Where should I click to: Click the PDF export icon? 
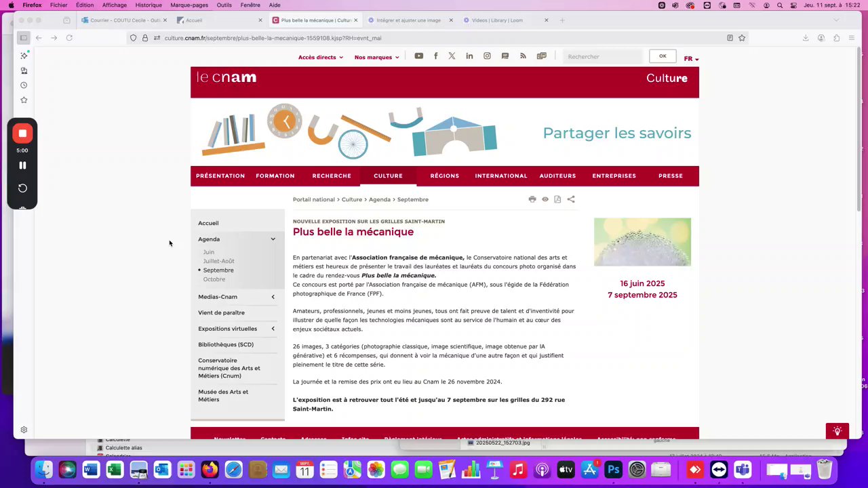click(x=557, y=199)
